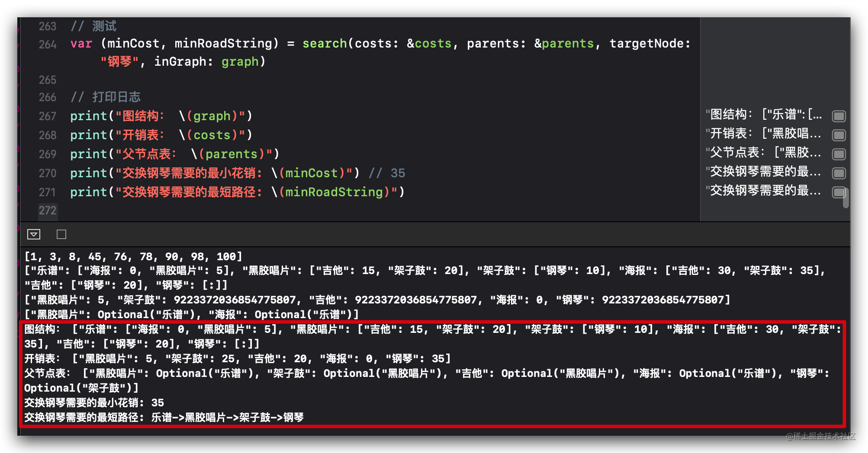Click the sidebar result "父节点表: ["黑胶…
The height and width of the screenshot is (453, 868).
coord(764,153)
